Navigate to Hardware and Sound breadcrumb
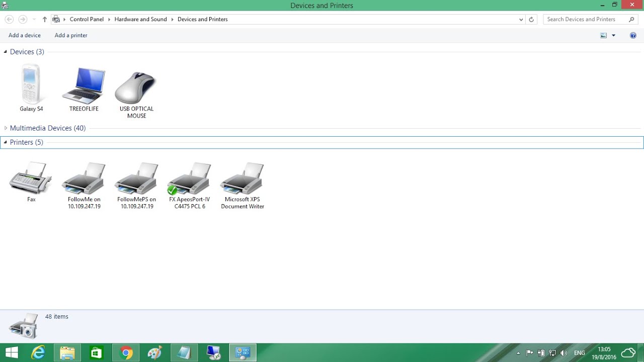The height and width of the screenshot is (362, 644). point(140,19)
